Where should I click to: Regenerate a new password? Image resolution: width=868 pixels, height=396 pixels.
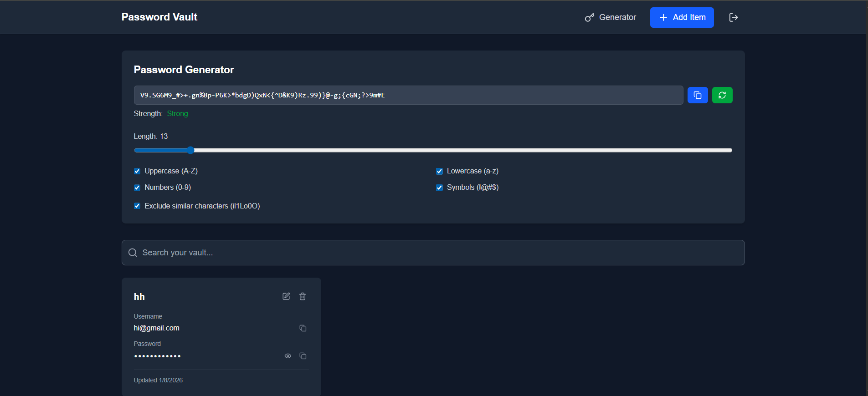[722, 95]
